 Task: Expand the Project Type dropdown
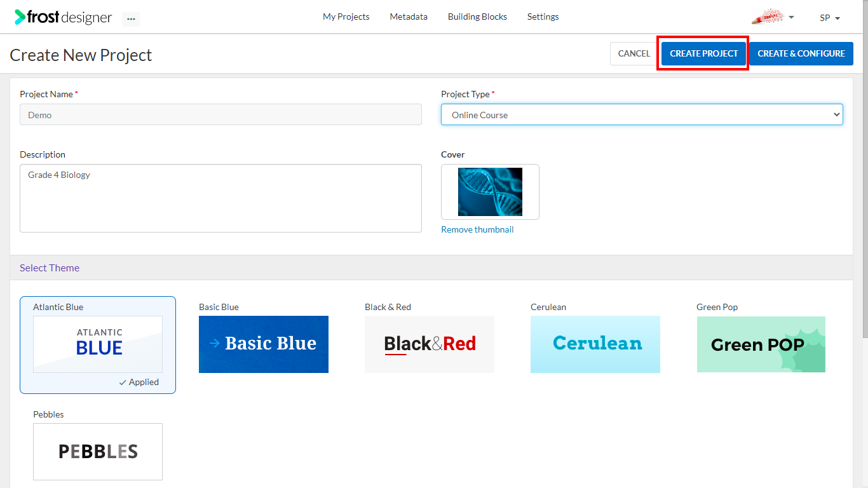[642, 114]
